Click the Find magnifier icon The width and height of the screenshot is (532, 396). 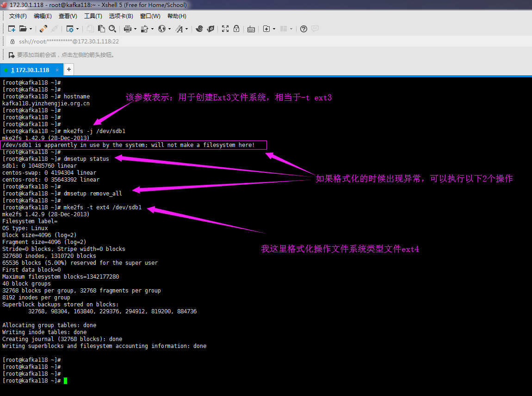click(x=112, y=29)
